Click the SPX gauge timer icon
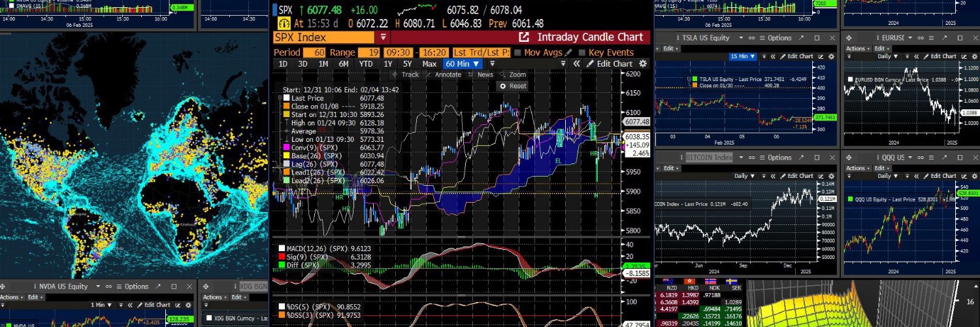This screenshot has width=980, height=327. [x=284, y=24]
